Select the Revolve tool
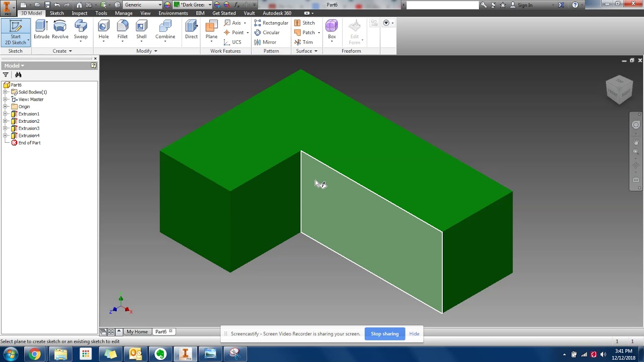Viewport: 644px width, 362px height. (60, 30)
